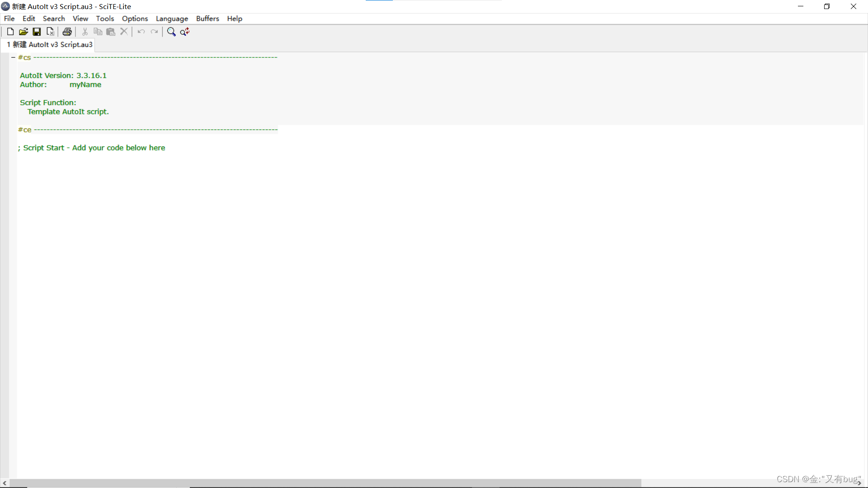Click left arrow of horizontal scrollbar
Viewport: 868px width, 488px height.
5,483
